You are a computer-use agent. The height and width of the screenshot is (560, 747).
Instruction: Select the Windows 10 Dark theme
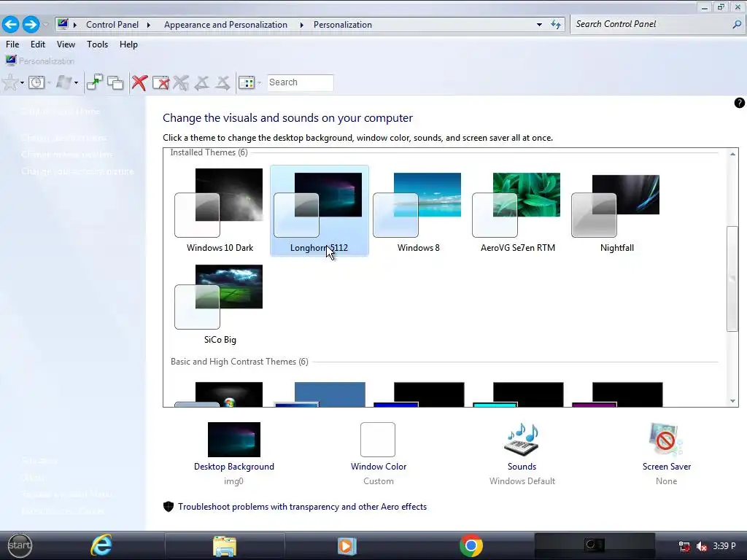click(x=220, y=211)
